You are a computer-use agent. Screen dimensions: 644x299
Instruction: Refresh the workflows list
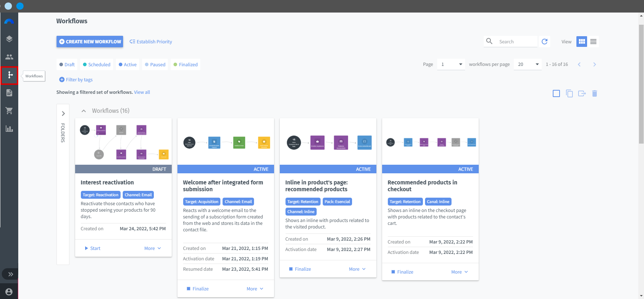point(545,42)
